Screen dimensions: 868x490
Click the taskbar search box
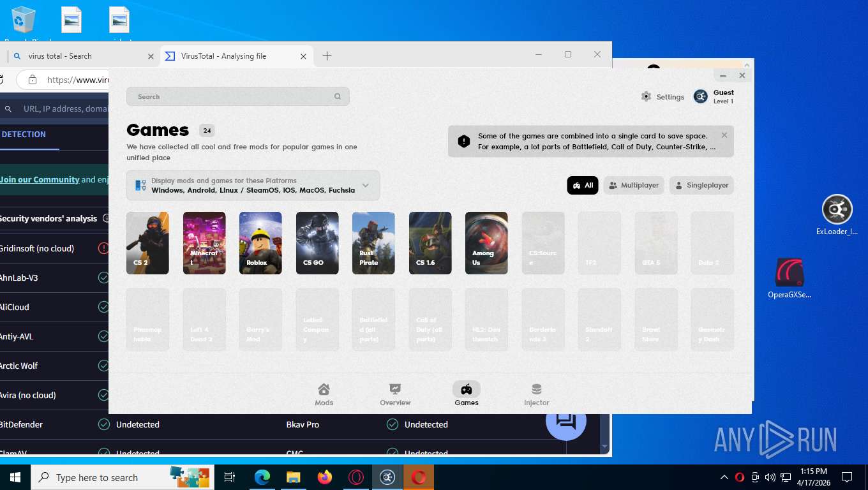tap(121, 477)
